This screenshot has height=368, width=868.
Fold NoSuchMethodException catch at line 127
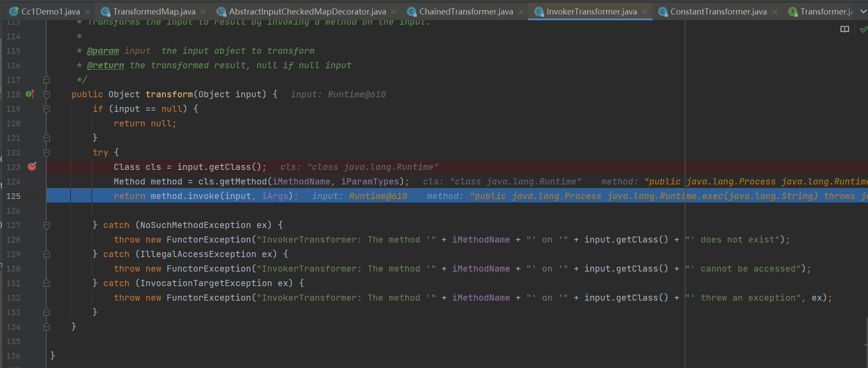pos(46,225)
